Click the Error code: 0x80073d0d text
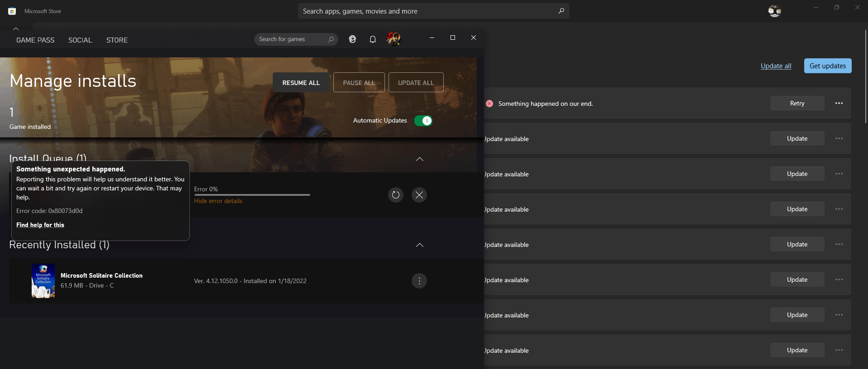 [49, 211]
